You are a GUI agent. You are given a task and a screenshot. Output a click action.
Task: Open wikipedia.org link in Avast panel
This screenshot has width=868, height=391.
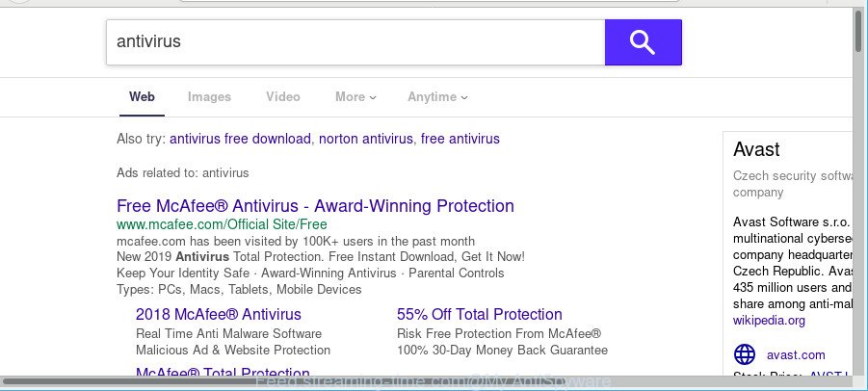coord(769,320)
